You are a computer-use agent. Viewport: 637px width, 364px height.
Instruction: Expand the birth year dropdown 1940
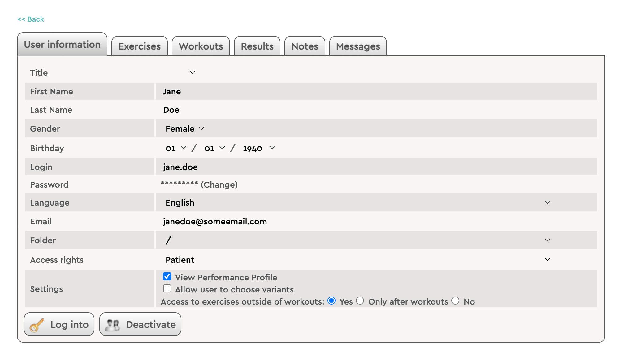point(258,148)
